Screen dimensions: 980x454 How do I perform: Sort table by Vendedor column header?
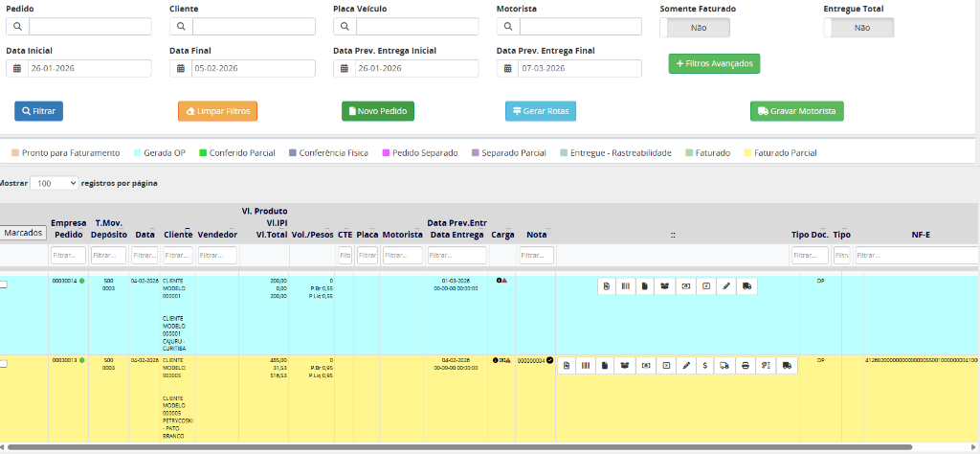(x=217, y=234)
